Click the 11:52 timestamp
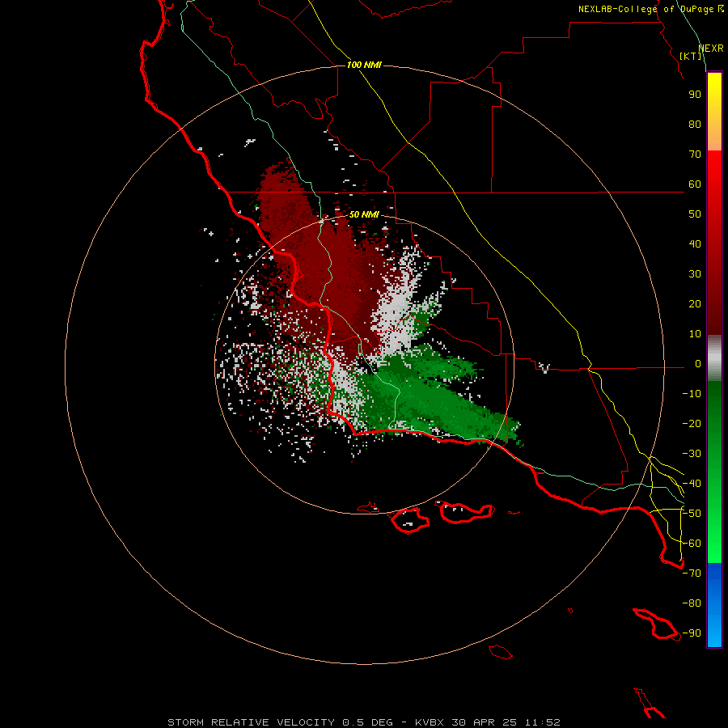 (x=542, y=722)
